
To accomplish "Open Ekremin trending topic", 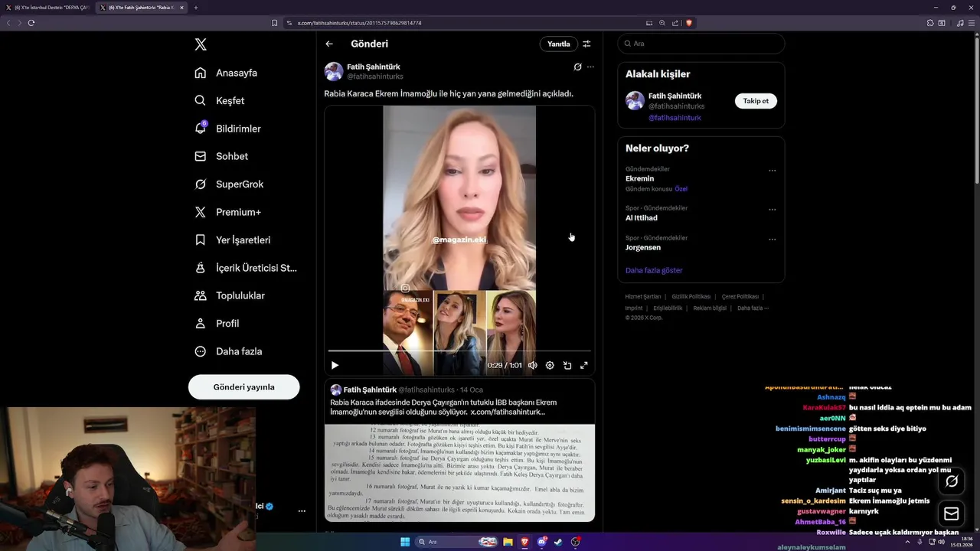I will [639, 178].
